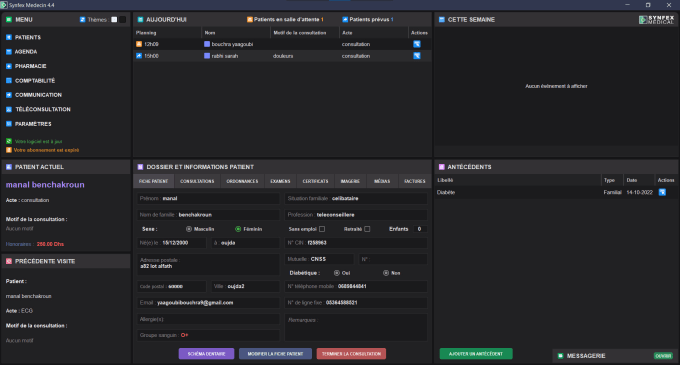This screenshot has height=365, width=680.
Task: Select the Féminin radio button
Action: point(238,229)
